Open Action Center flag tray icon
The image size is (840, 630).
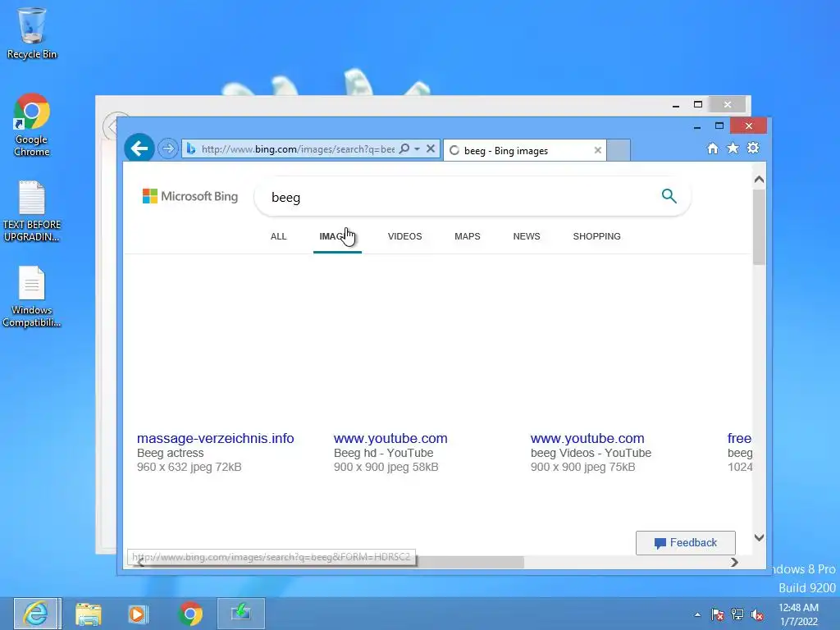tap(717, 614)
